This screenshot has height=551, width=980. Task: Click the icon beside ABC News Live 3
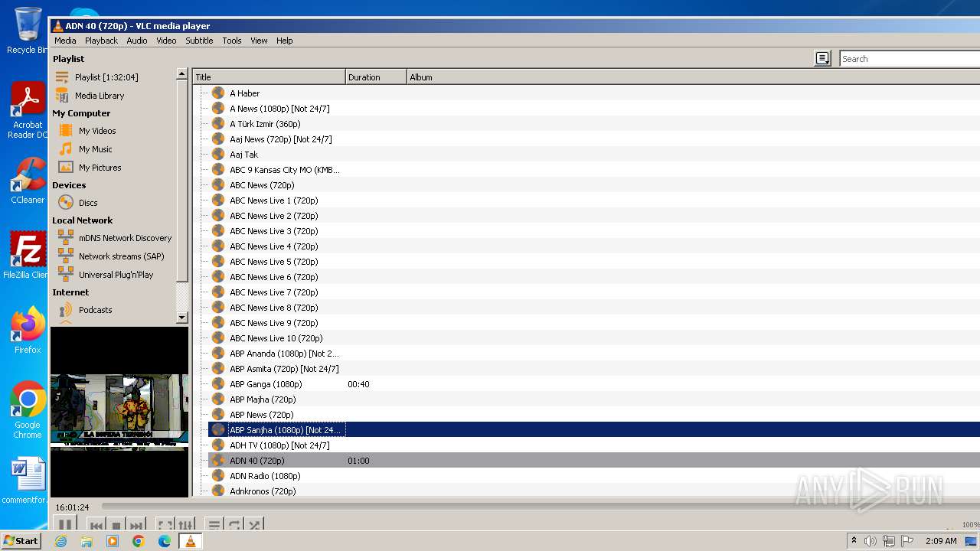[x=218, y=231]
